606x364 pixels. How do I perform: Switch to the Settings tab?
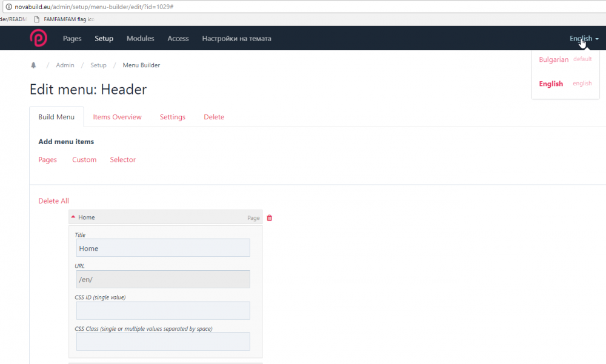172,117
